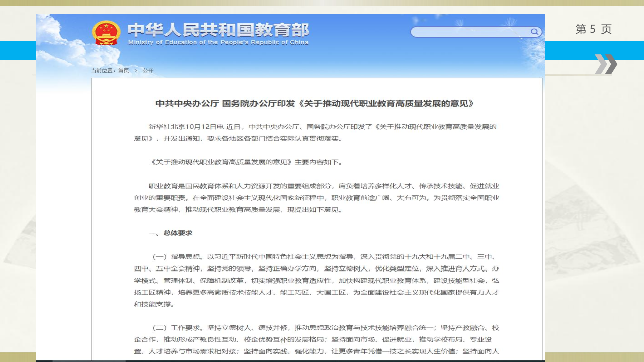The image size is (644, 362).
Task: Open the 公开 breadcrumb link
Action: click(x=148, y=71)
